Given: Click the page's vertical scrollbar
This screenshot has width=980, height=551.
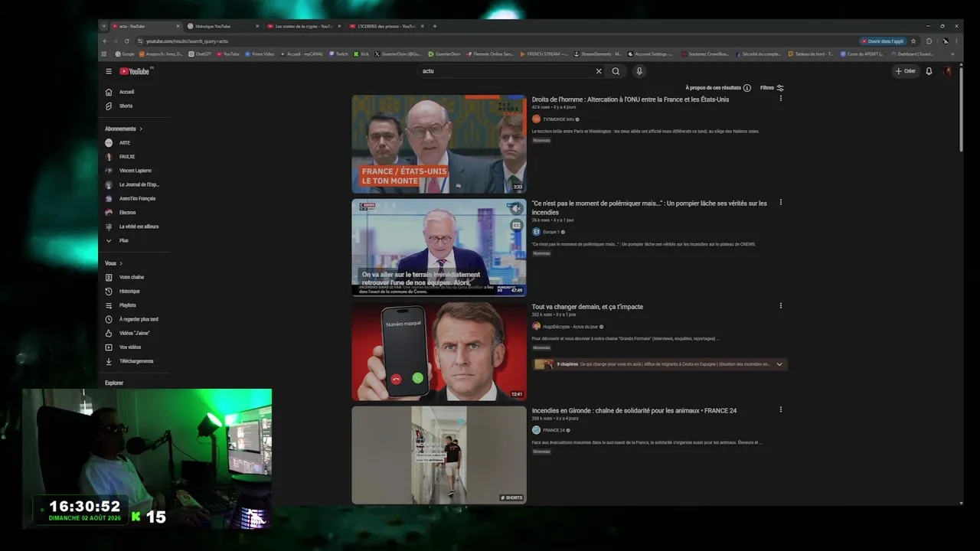Looking at the screenshot, I should pos(961,108).
